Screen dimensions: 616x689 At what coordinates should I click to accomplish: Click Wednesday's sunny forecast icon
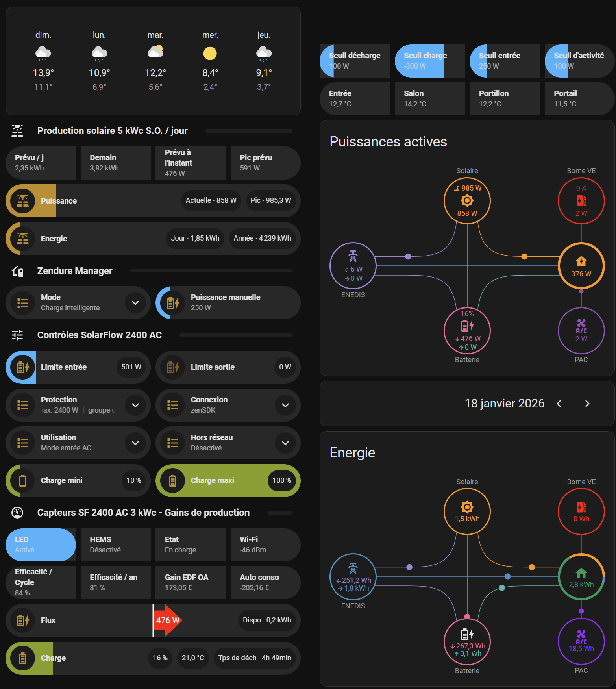(x=210, y=54)
